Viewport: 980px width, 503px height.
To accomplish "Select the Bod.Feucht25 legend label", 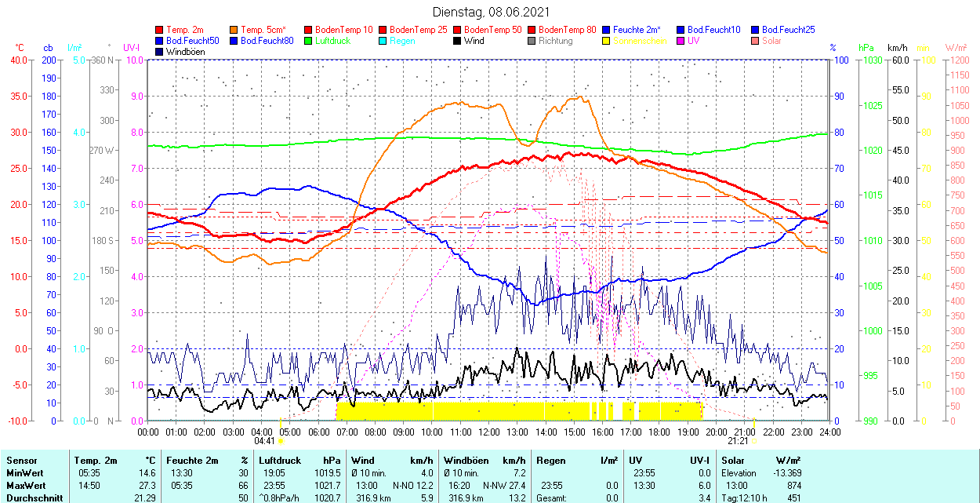I will coord(788,30).
